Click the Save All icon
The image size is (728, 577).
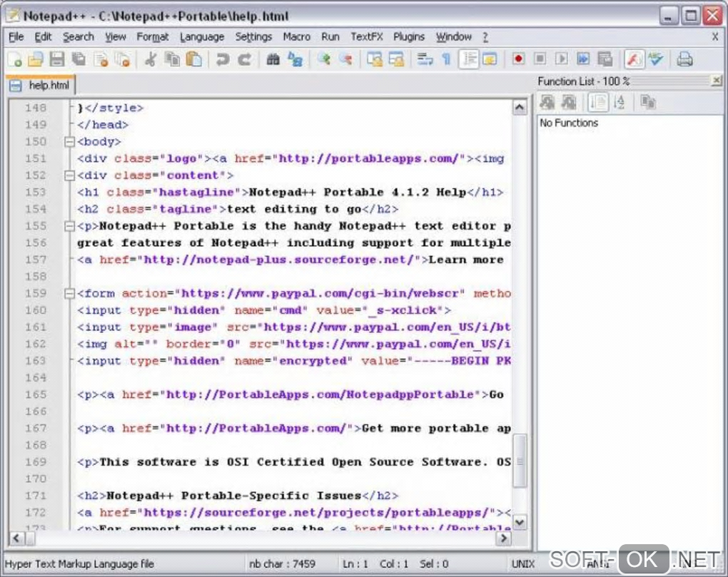point(79,59)
